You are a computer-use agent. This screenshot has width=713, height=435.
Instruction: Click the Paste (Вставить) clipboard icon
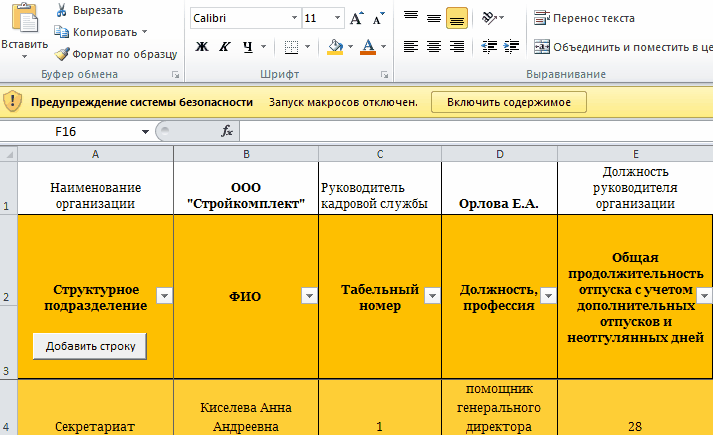[x=25, y=18]
